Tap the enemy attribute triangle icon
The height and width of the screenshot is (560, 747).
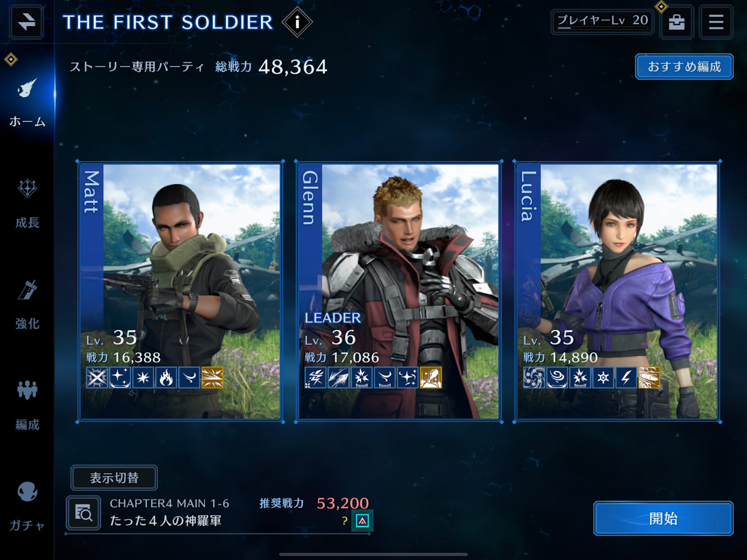pos(362,521)
